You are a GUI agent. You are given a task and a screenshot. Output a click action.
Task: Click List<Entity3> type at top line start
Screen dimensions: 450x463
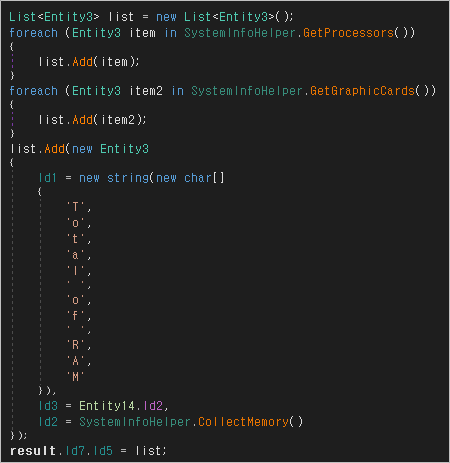point(54,17)
